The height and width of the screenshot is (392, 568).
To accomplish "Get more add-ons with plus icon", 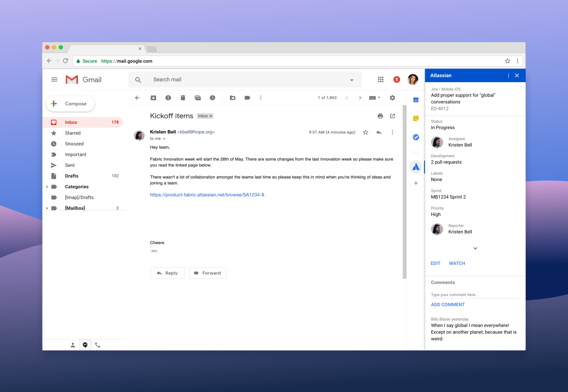I will (416, 183).
